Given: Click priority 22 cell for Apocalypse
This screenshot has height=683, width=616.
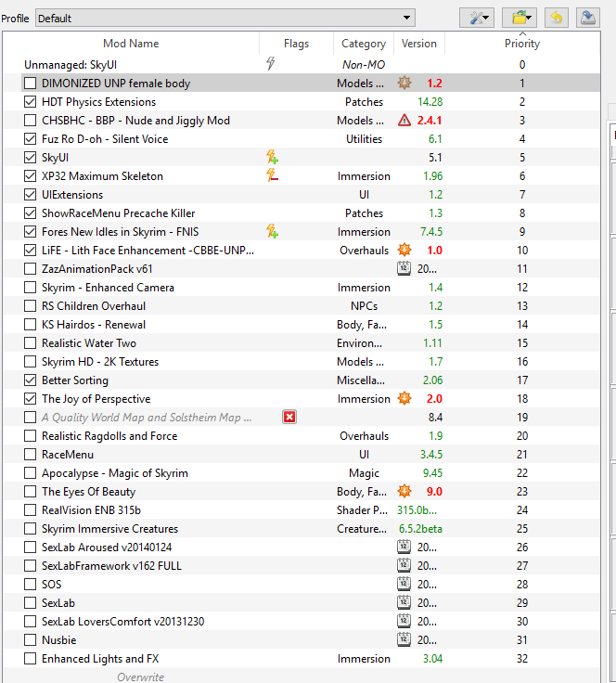Looking at the screenshot, I should click(522, 472).
